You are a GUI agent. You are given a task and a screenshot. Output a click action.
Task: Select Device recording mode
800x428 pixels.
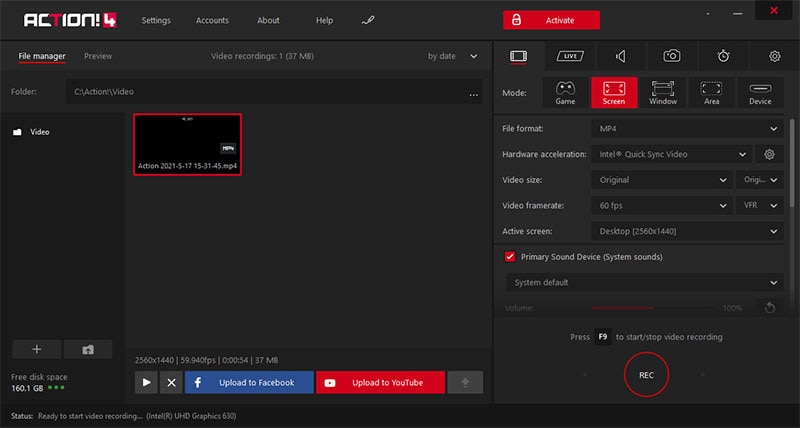coord(760,93)
